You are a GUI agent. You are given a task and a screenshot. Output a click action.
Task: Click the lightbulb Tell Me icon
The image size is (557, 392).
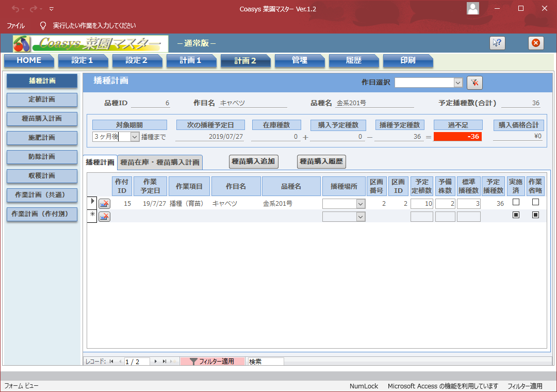click(43, 25)
